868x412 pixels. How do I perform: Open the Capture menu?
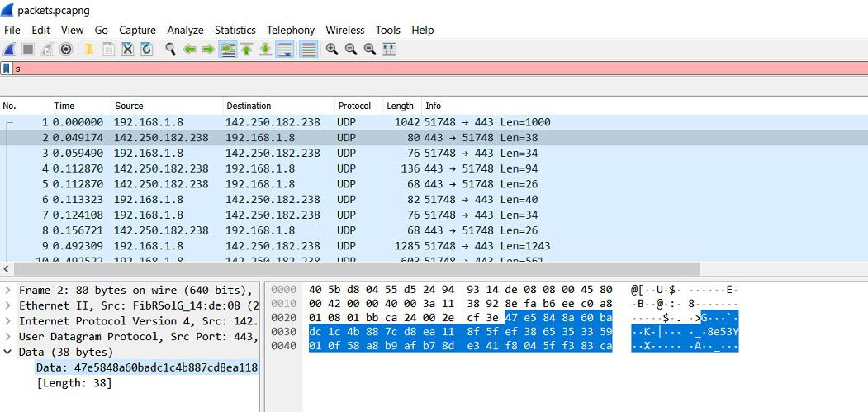pyautogui.click(x=137, y=30)
